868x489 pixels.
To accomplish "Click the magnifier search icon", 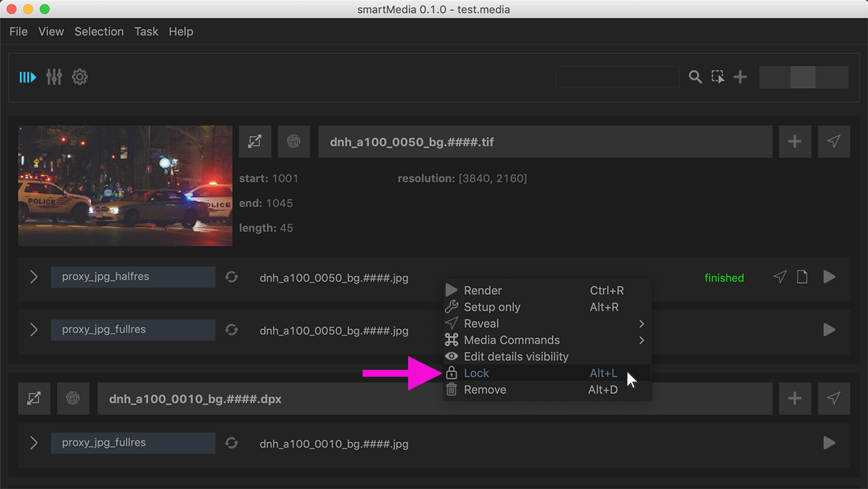I will point(695,77).
